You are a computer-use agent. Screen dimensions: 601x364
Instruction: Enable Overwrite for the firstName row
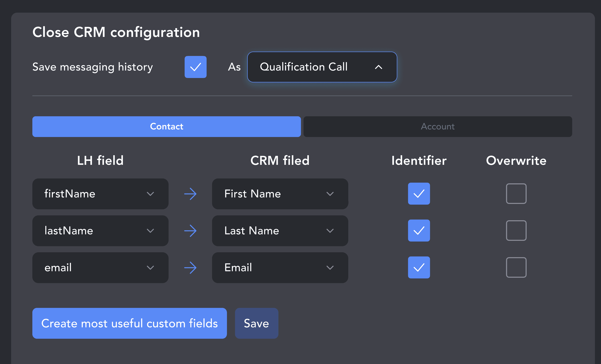pos(516,193)
